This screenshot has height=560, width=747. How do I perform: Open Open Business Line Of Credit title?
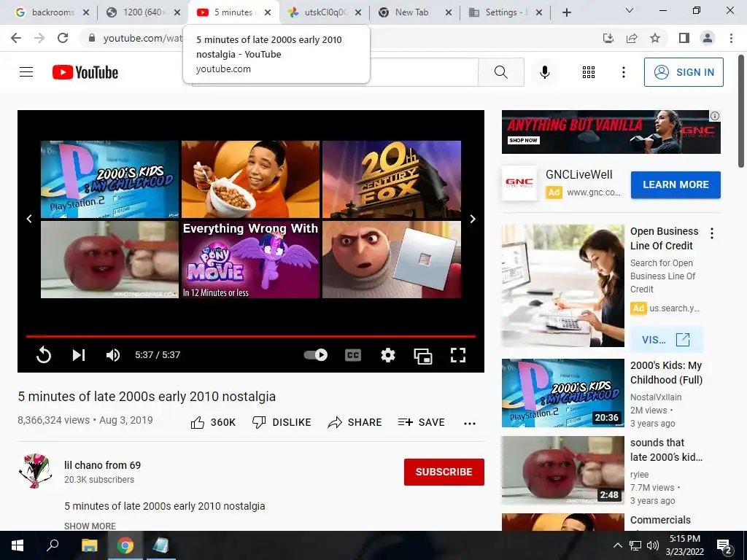click(664, 238)
